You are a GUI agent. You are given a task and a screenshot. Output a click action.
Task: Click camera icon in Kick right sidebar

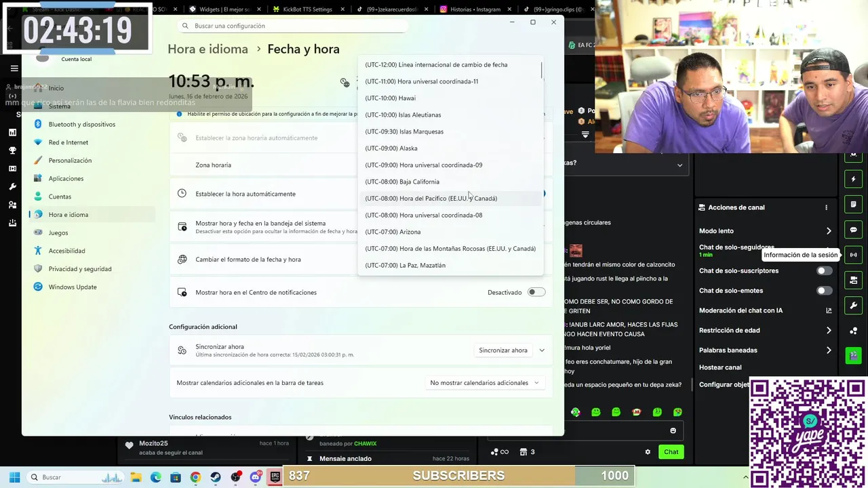854,280
